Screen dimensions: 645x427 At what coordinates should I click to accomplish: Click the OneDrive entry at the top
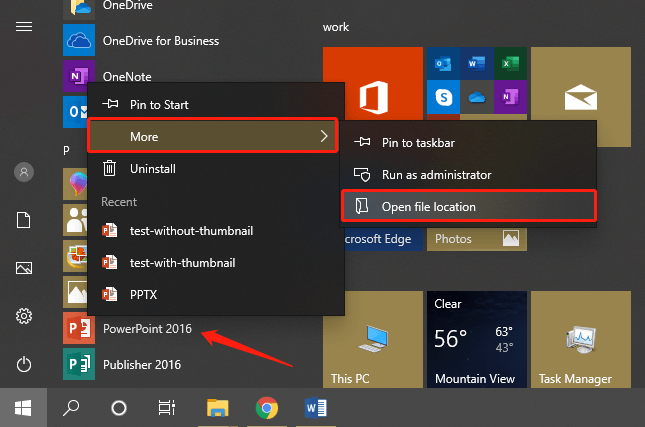click(128, 5)
